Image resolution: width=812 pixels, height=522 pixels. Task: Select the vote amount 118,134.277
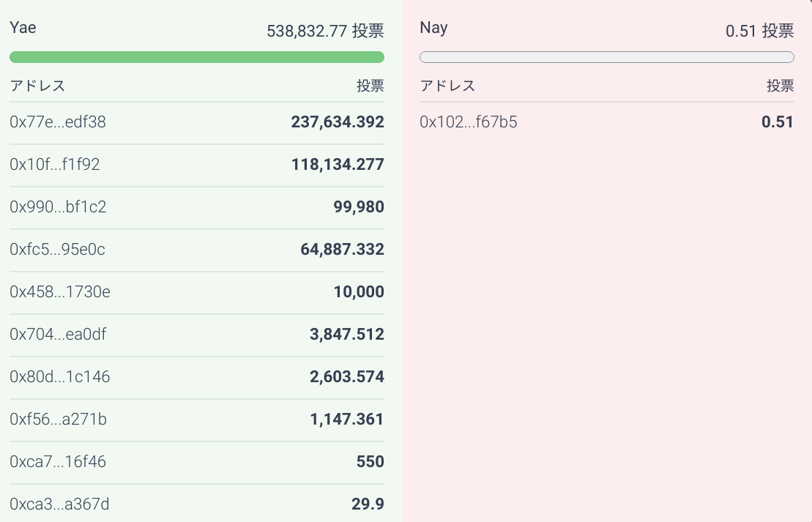[338, 164]
